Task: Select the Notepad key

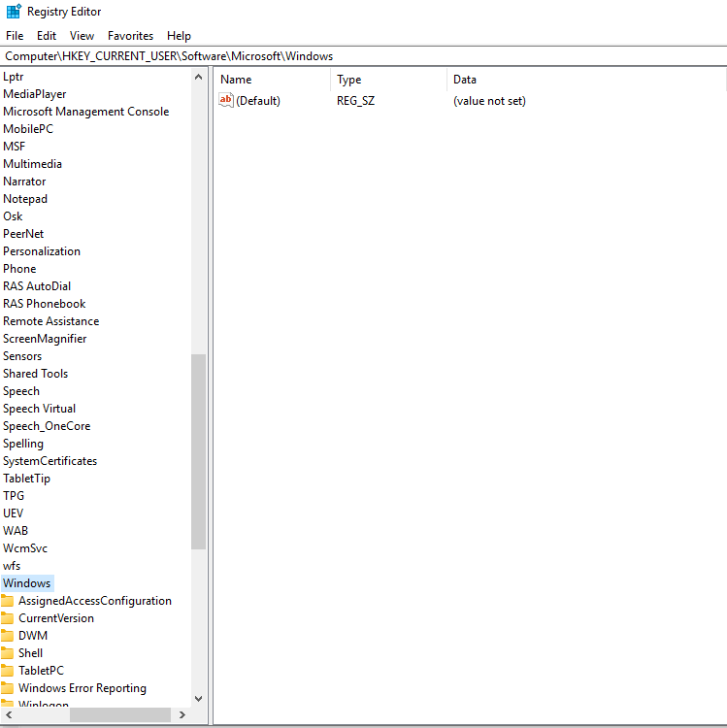Action: (x=25, y=199)
